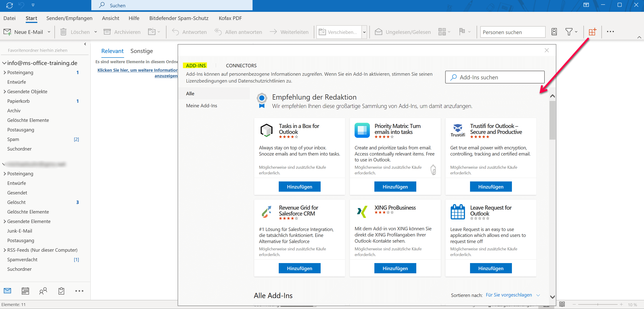Expand Gesendete Objekte folder chevron
The width and height of the screenshot is (644, 309).
tap(5, 92)
